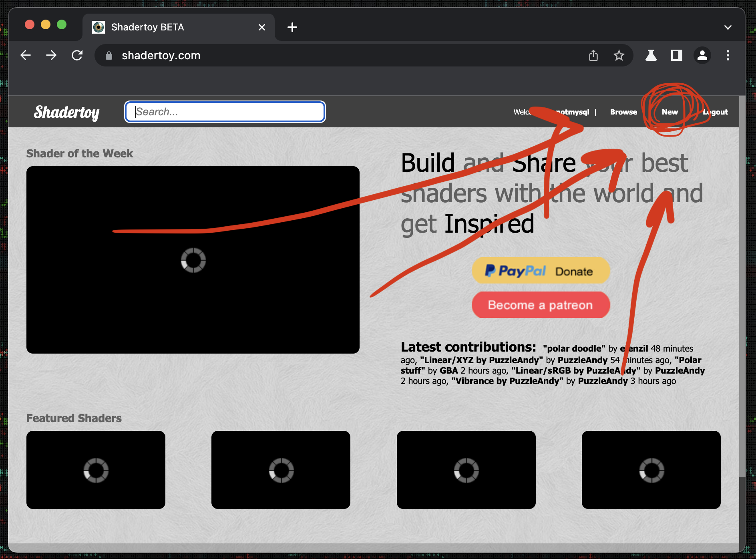Image resolution: width=756 pixels, height=559 pixels.
Task: Open the share page icon
Action: click(593, 55)
